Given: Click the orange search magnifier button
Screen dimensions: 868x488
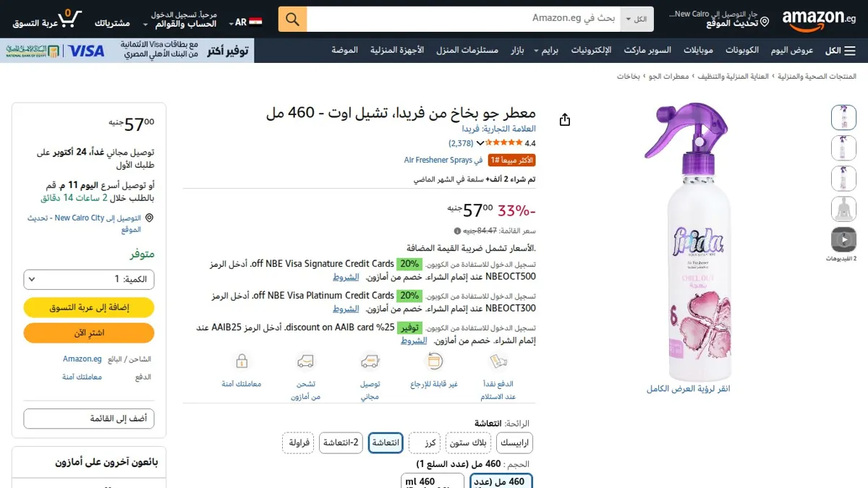Looking at the screenshot, I should (292, 19).
